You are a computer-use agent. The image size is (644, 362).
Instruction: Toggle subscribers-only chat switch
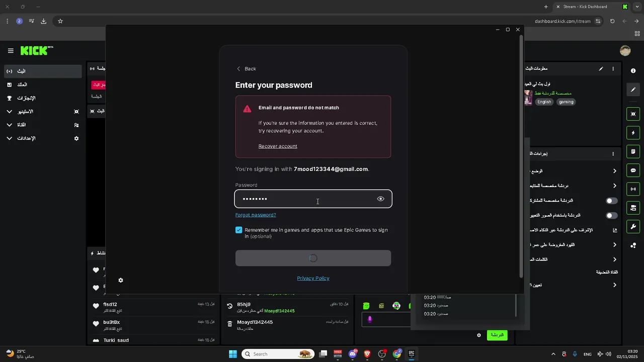(x=611, y=201)
